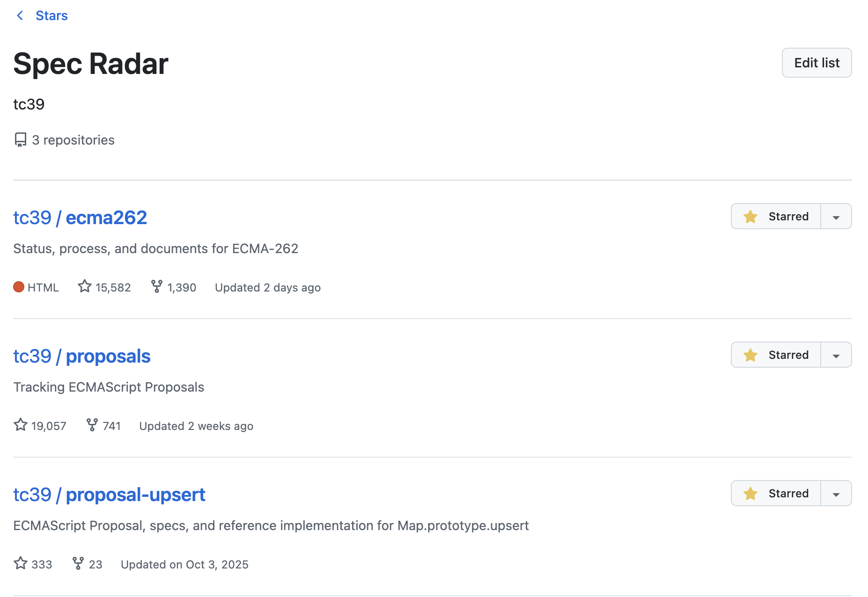Click the star count icon for ecma262
The image size is (868, 597).
point(85,286)
